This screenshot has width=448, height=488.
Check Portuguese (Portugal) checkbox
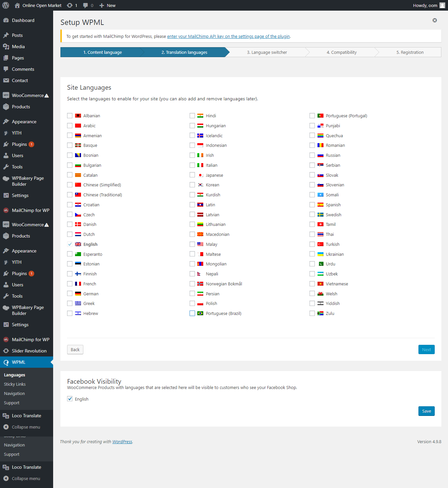(312, 116)
